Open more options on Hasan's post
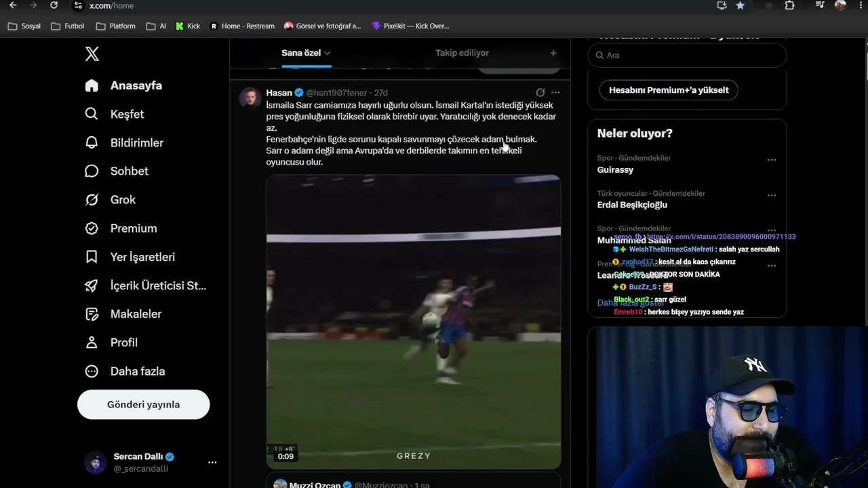 tap(555, 92)
